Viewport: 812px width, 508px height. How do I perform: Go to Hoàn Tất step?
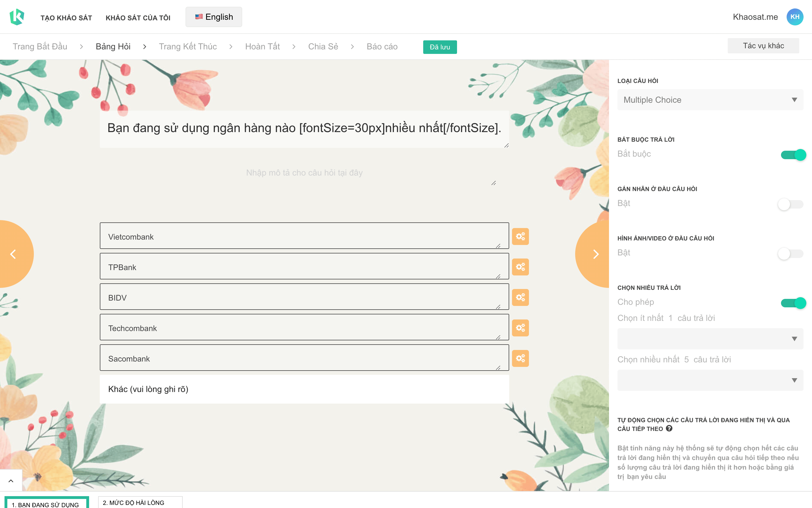pos(262,46)
